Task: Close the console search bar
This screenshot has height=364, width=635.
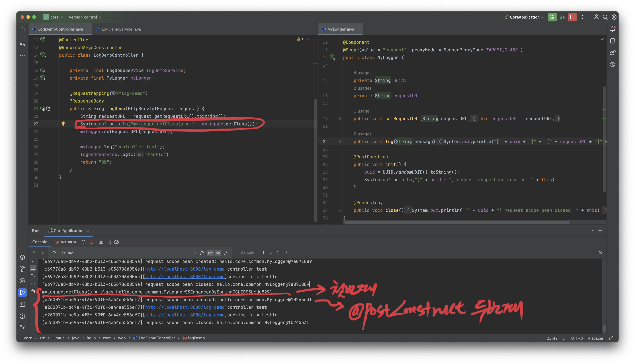Action: (x=600, y=253)
